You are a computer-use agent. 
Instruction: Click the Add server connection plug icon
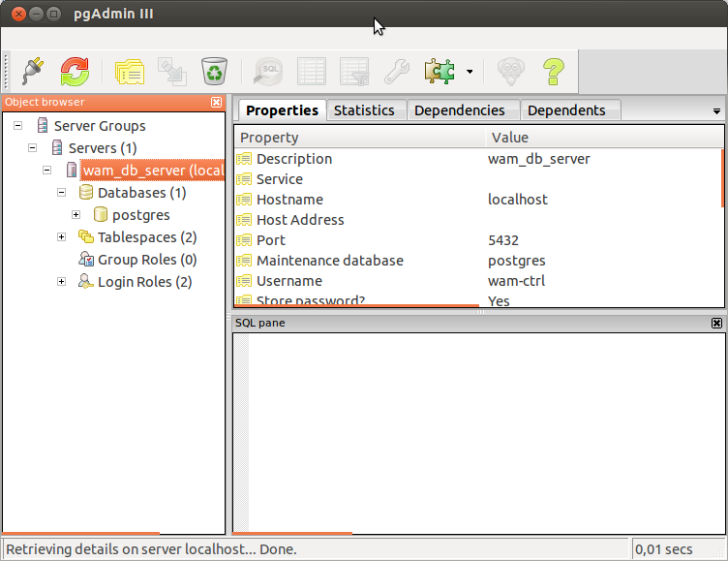[33, 71]
